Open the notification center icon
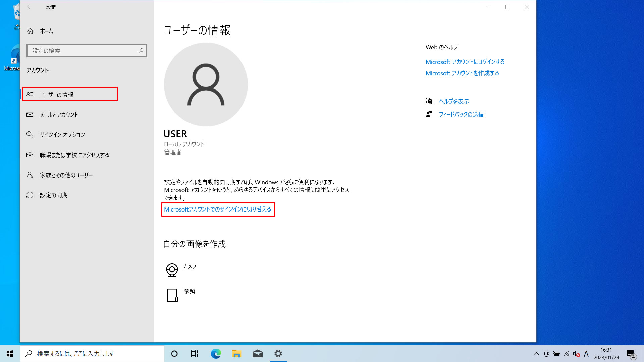The width and height of the screenshot is (644, 362). (x=632, y=354)
